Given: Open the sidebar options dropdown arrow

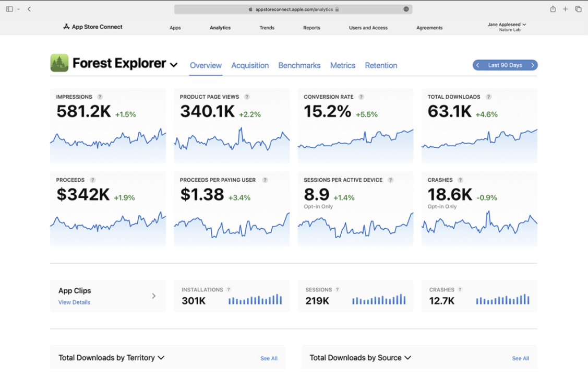Looking at the screenshot, I should (18, 9).
